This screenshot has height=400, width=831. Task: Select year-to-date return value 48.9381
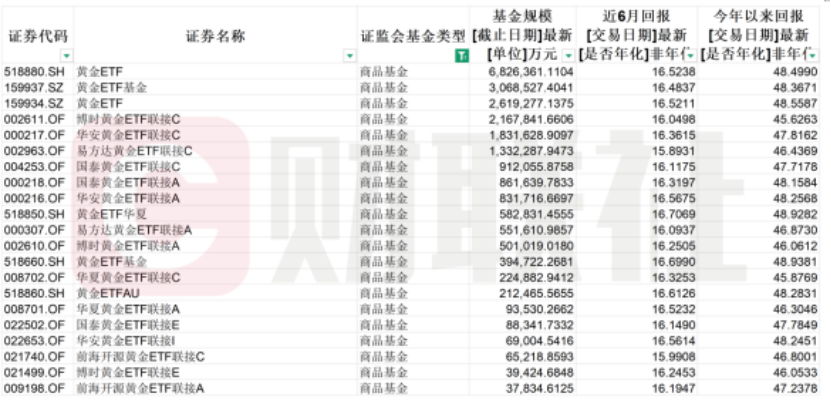795,262
